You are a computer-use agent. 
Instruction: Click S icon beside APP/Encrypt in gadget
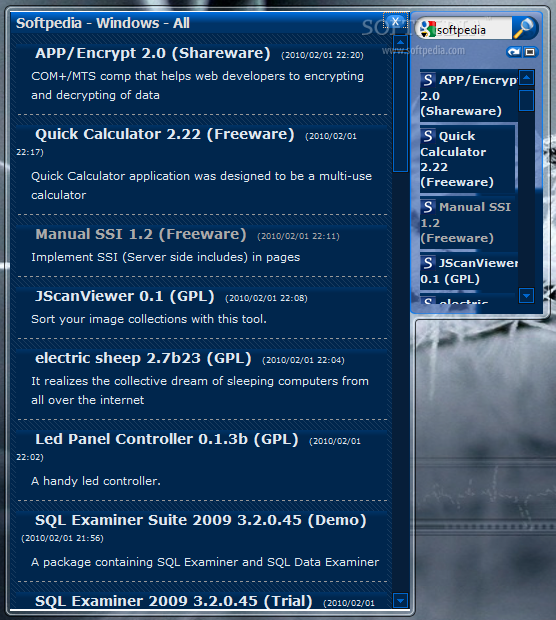428,80
